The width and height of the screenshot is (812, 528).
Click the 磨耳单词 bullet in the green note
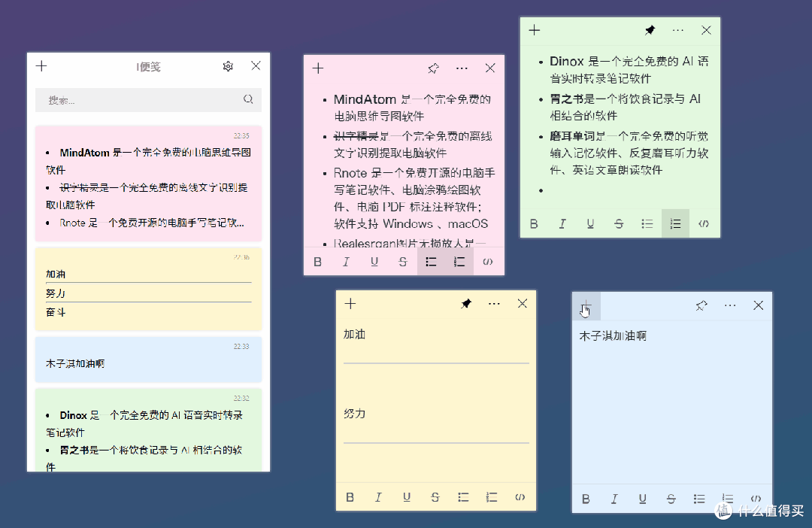[629, 153]
